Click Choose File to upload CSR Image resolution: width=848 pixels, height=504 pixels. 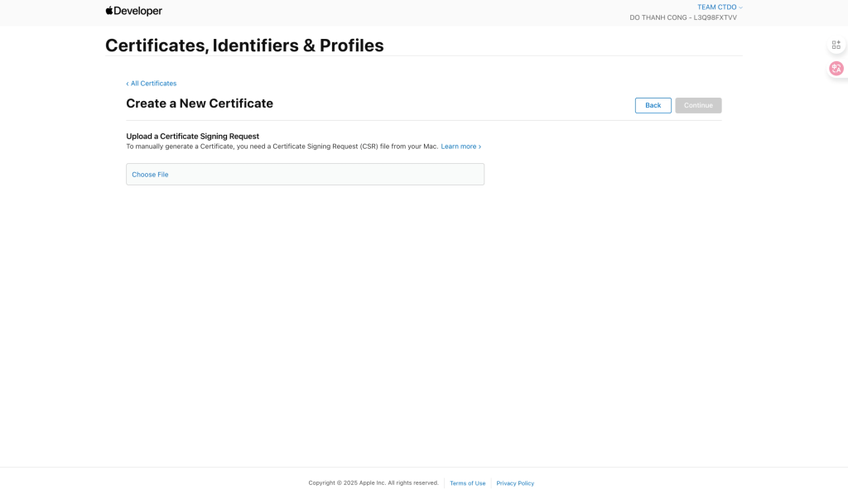pos(150,175)
